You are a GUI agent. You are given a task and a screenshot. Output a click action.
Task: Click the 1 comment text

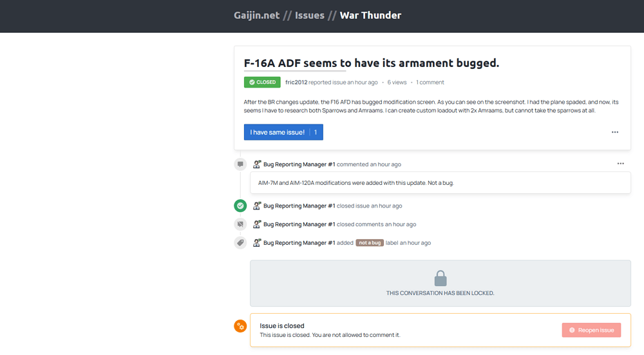tap(430, 82)
